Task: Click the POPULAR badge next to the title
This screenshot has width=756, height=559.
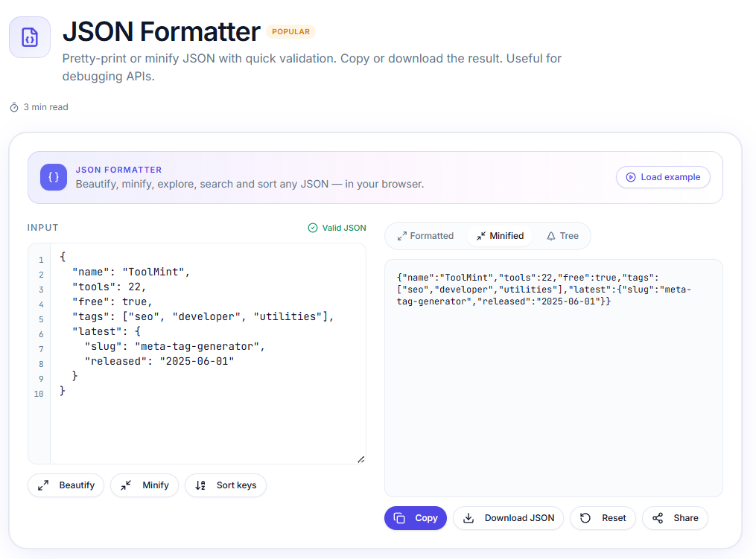Action: tap(290, 32)
